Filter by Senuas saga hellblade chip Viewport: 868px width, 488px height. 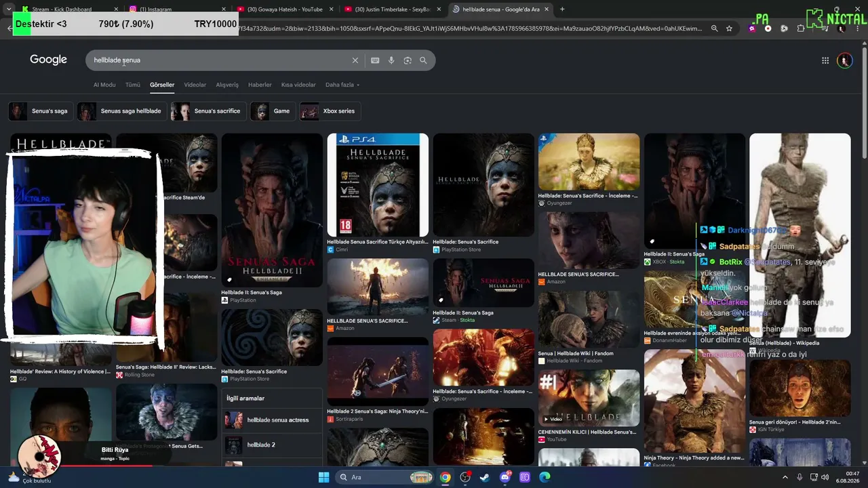click(x=121, y=111)
